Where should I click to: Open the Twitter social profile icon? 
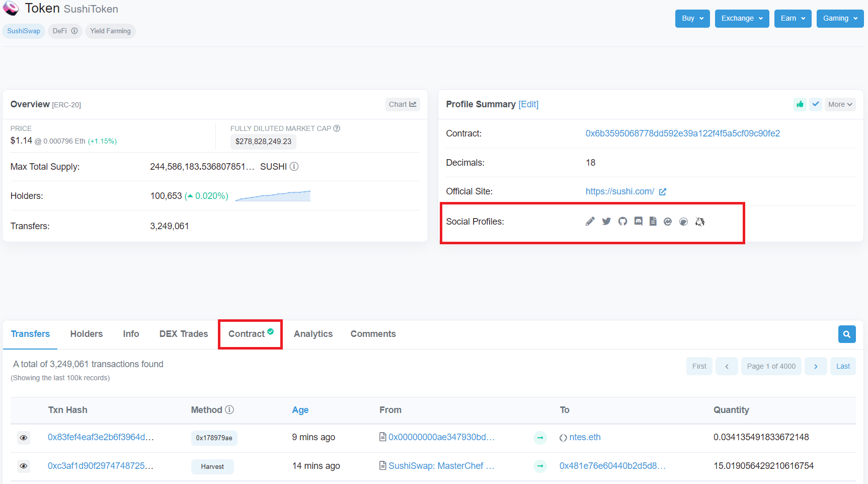[x=606, y=222]
